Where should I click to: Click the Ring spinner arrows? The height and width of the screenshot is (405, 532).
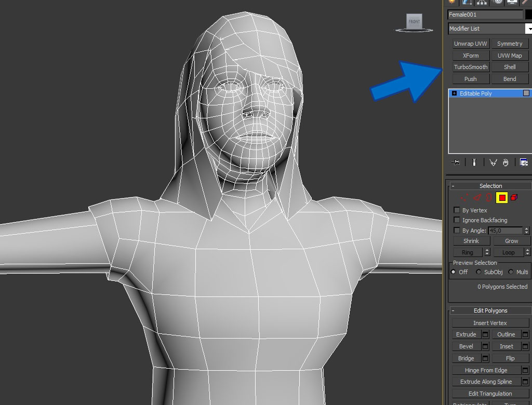coord(487,252)
